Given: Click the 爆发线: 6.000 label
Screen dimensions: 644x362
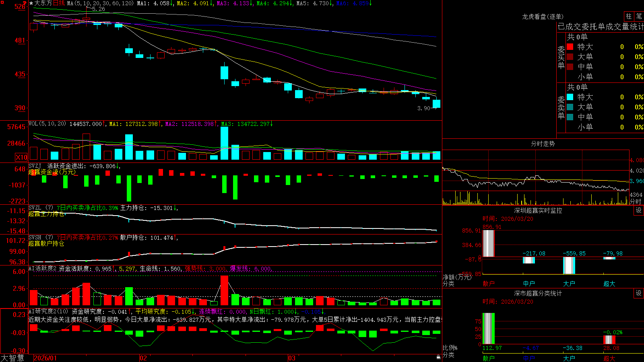Looking at the screenshot, I should 251,269.
